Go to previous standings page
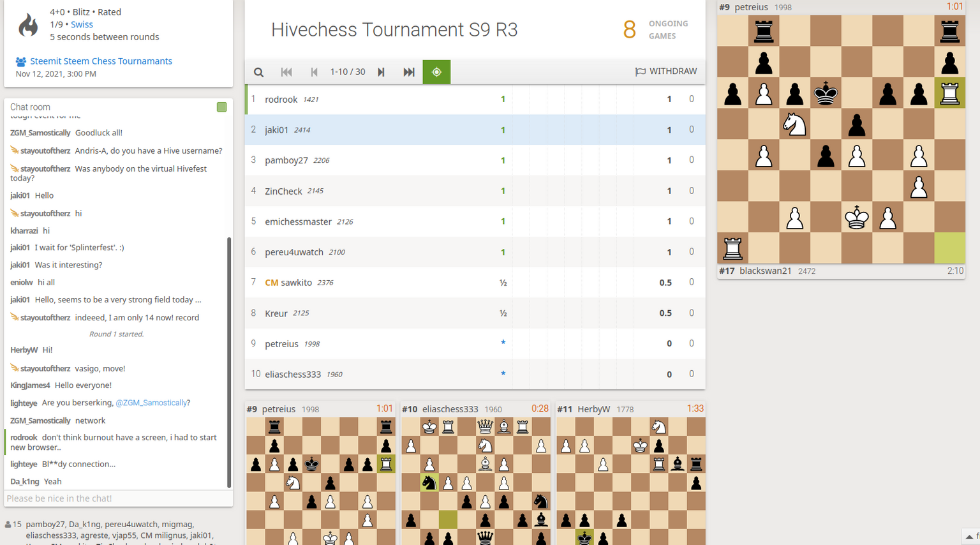 tap(314, 72)
